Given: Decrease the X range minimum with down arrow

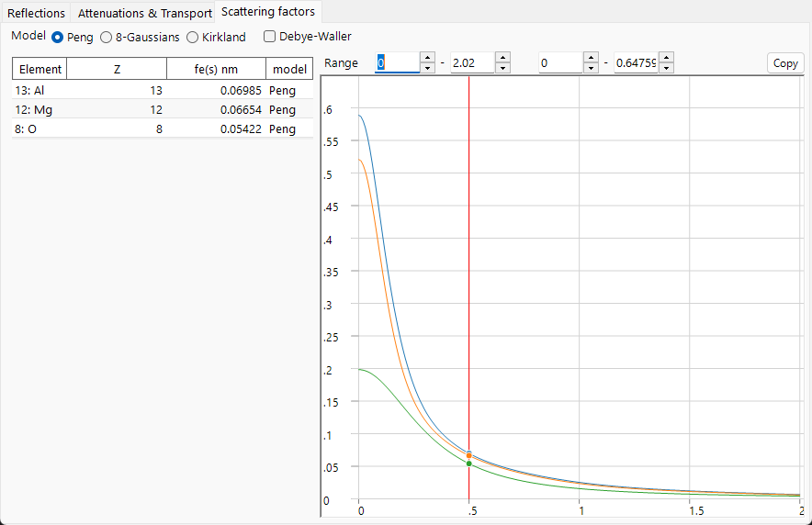Looking at the screenshot, I should pyautogui.click(x=427, y=68).
